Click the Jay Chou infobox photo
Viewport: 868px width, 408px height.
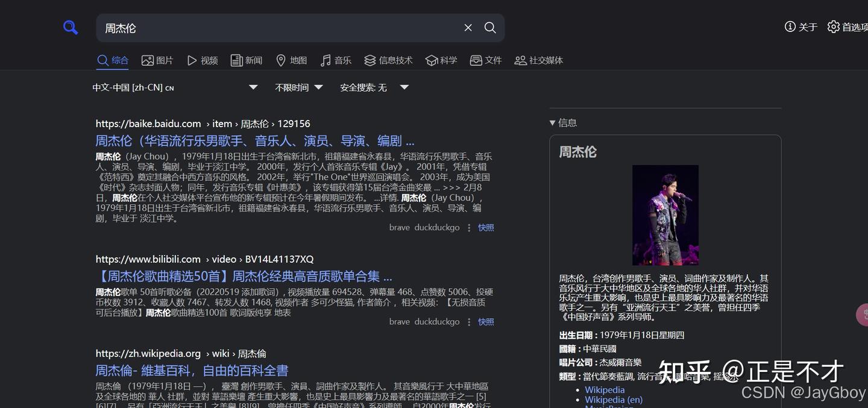tap(665, 215)
